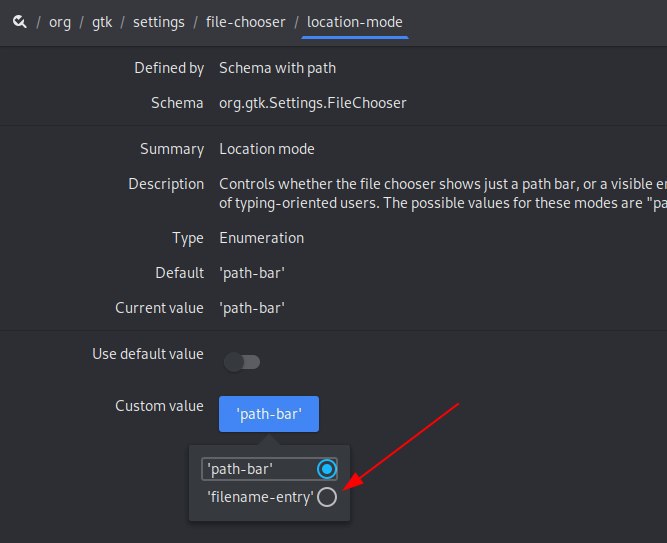Click the schema name org.gtk.Settings.FileChooser
Image resolution: width=667 pixels, height=543 pixels.
point(313,103)
